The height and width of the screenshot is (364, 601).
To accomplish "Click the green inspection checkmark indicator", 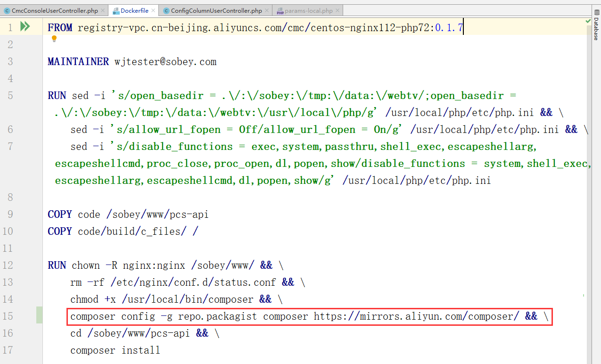I will (x=588, y=21).
